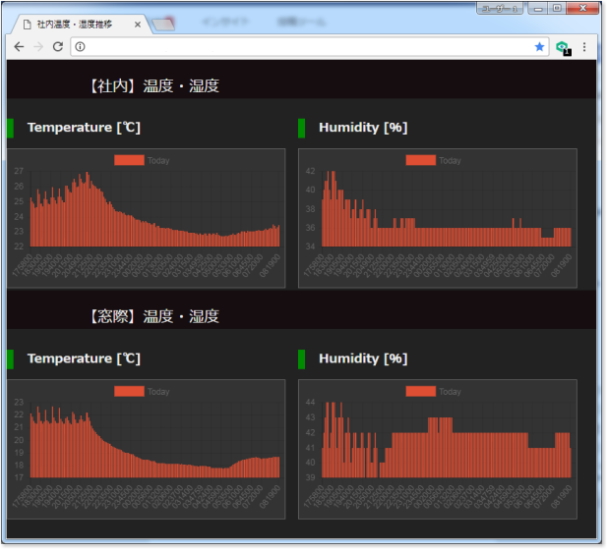View site info icon in address bar
Screen dimensions: 607x549
coord(80,47)
